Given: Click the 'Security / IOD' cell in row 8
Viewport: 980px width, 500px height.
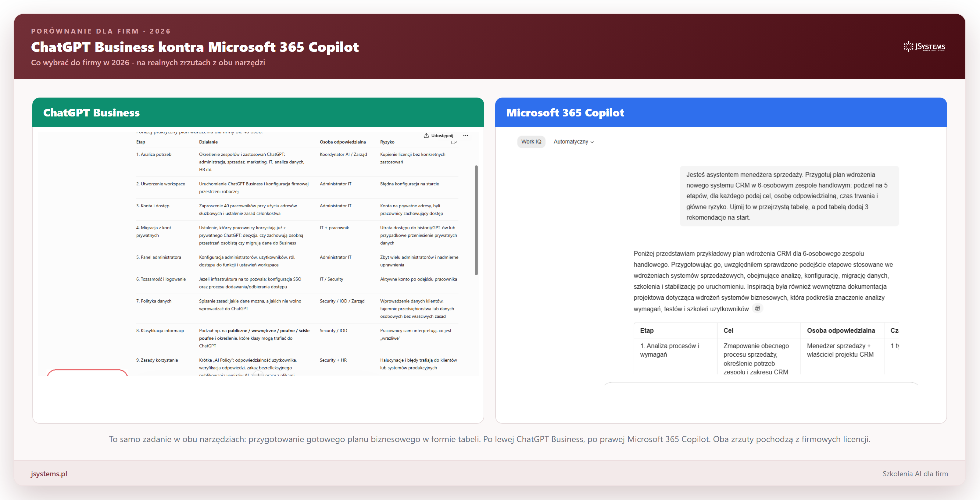Looking at the screenshot, I should [333, 331].
